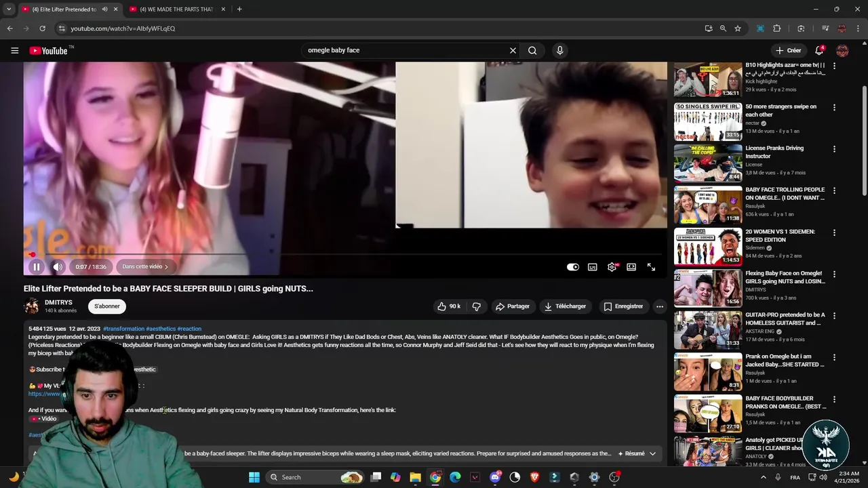
Task: Show hidden system tray icons chevron
Action: tap(763, 477)
